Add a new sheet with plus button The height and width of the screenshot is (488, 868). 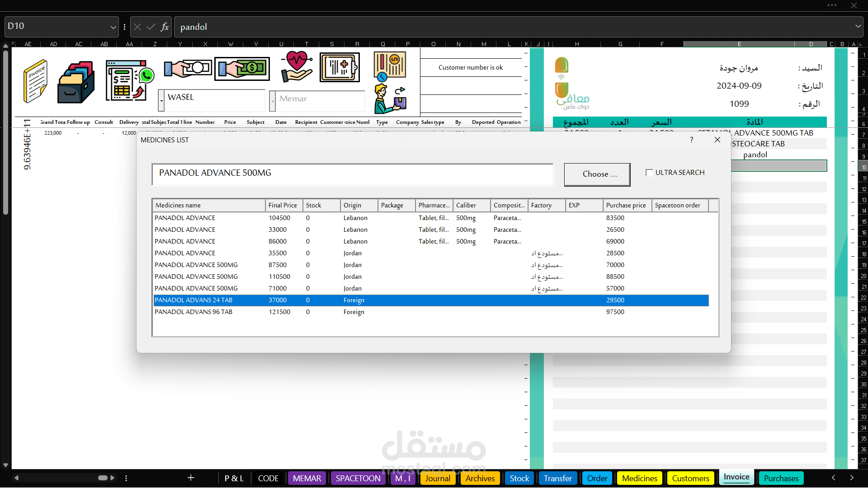(x=191, y=478)
